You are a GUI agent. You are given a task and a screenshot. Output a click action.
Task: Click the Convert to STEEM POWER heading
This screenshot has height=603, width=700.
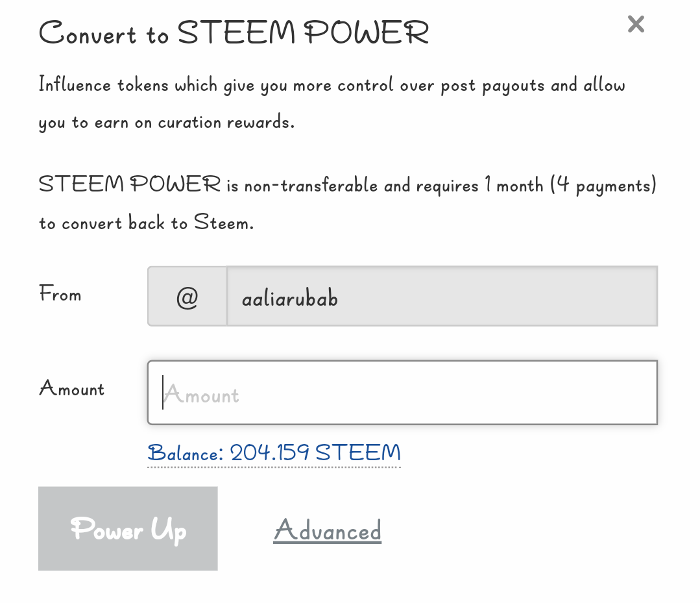click(x=234, y=32)
